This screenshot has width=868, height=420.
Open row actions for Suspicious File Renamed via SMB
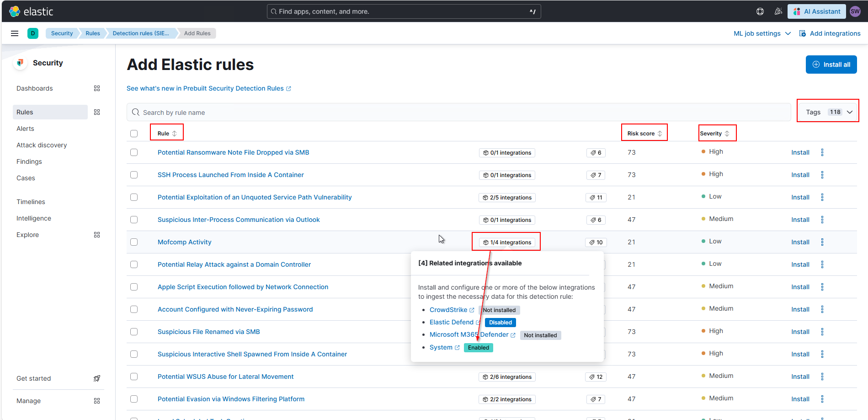pyautogui.click(x=822, y=332)
